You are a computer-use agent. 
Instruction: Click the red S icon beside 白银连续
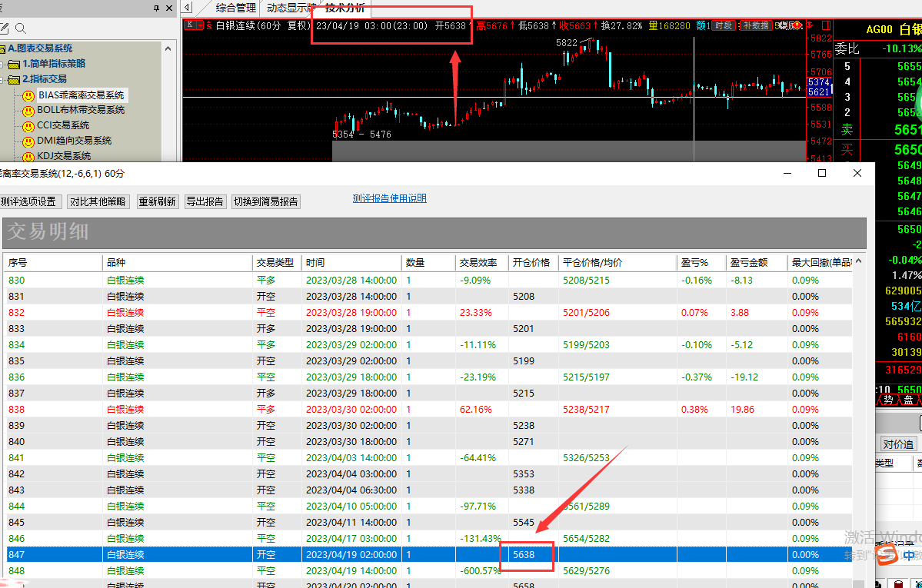[209, 25]
